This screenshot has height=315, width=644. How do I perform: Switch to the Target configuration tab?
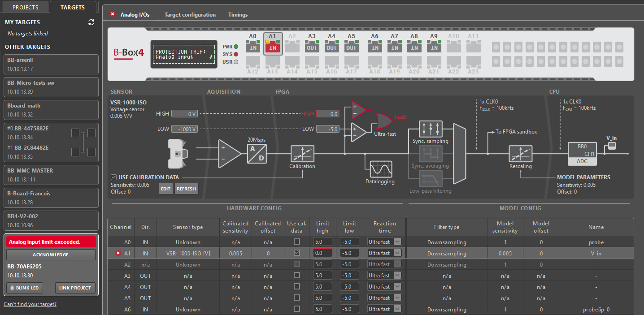(190, 15)
